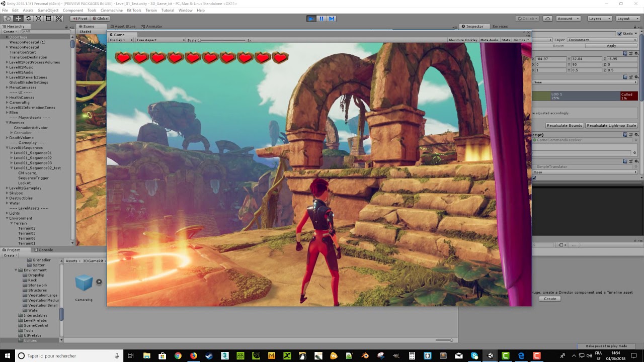Click the Create button for Timeline asset

tap(550, 299)
